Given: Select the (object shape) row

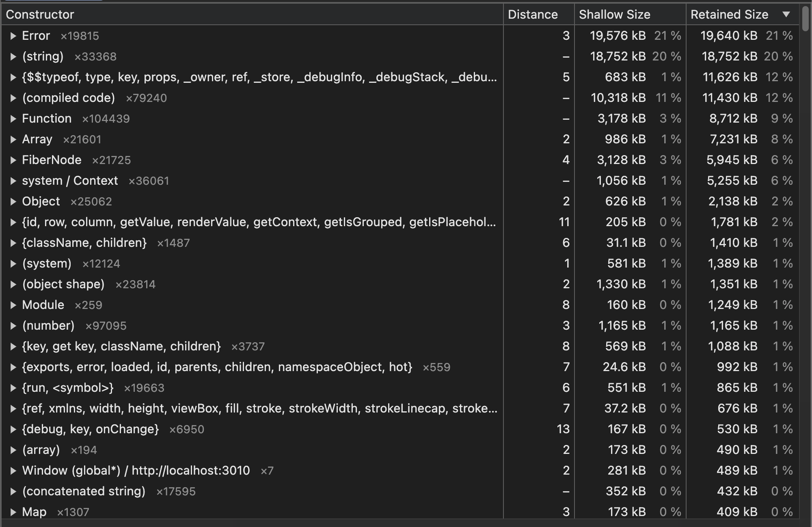Looking at the screenshot, I should point(63,284).
